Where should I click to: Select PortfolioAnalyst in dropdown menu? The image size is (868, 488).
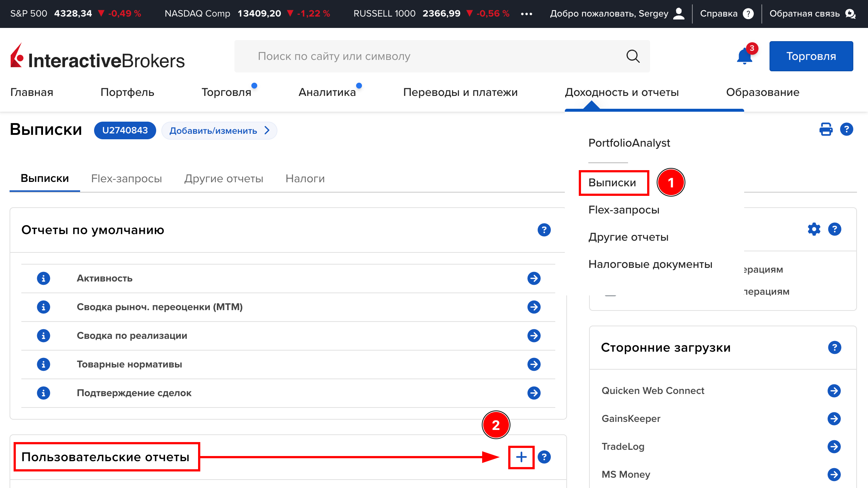point(629,143)
